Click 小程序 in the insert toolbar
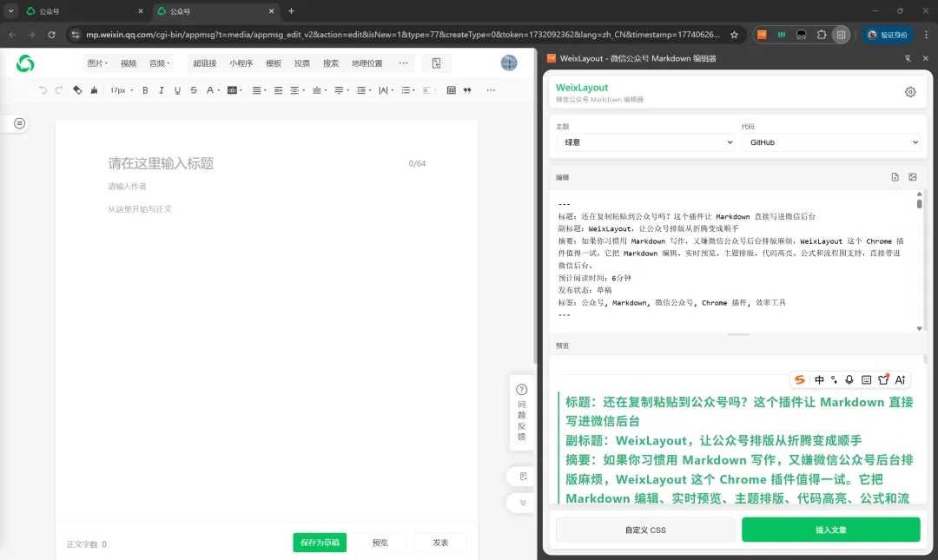The image size is (938, 560). tap(241, 63)
